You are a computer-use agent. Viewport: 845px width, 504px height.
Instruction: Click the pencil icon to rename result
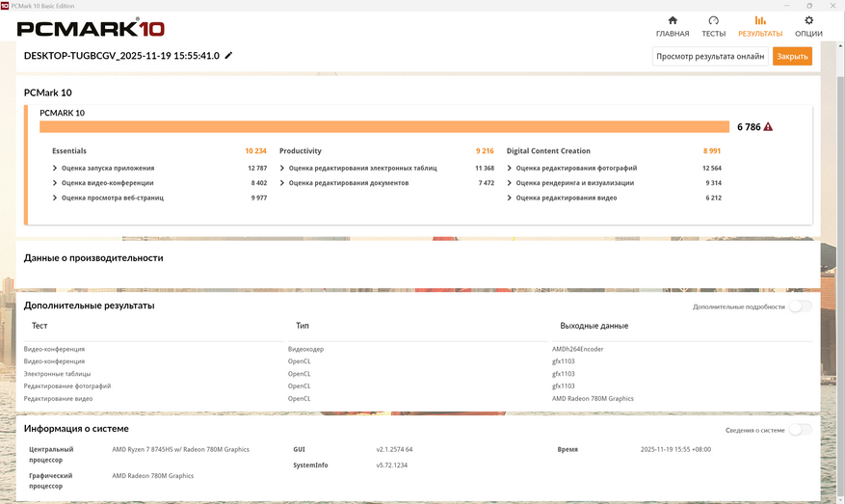228,55
